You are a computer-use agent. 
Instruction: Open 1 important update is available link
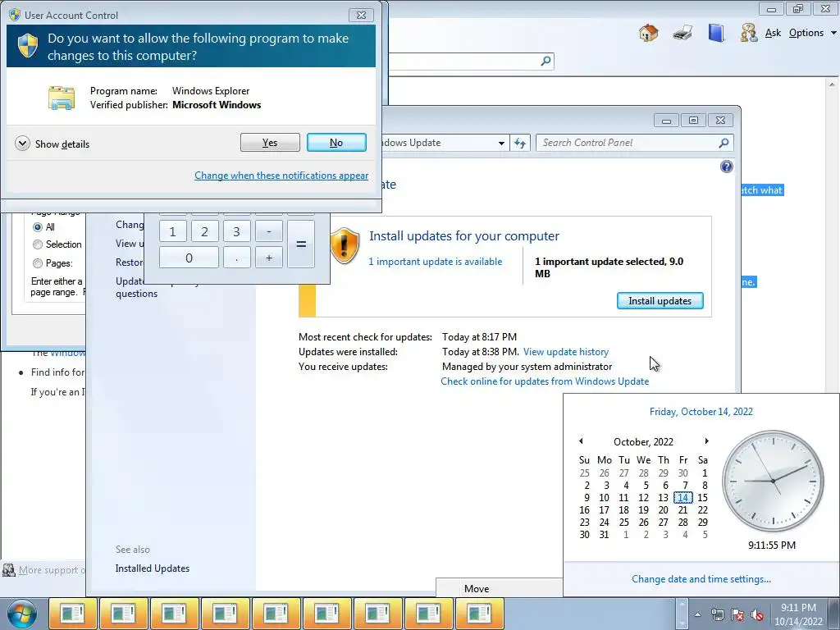[x=435, y=262]
